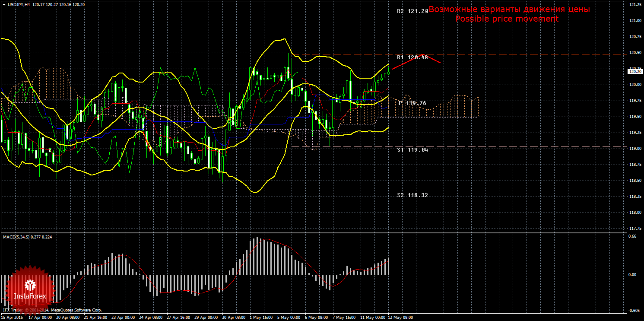
Task: Select the S1 119.04 support label
Action: [412, 149]
